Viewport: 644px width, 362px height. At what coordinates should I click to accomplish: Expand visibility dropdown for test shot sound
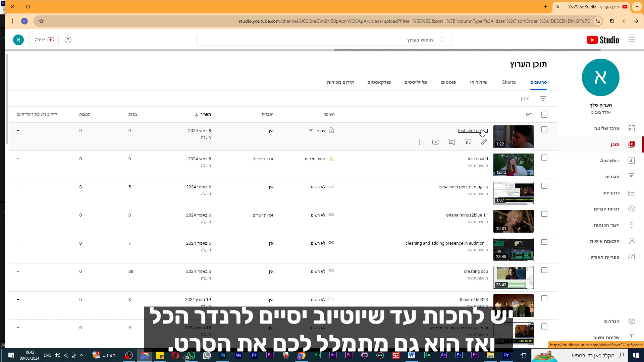pyautogui.click(x=311, y=130)
